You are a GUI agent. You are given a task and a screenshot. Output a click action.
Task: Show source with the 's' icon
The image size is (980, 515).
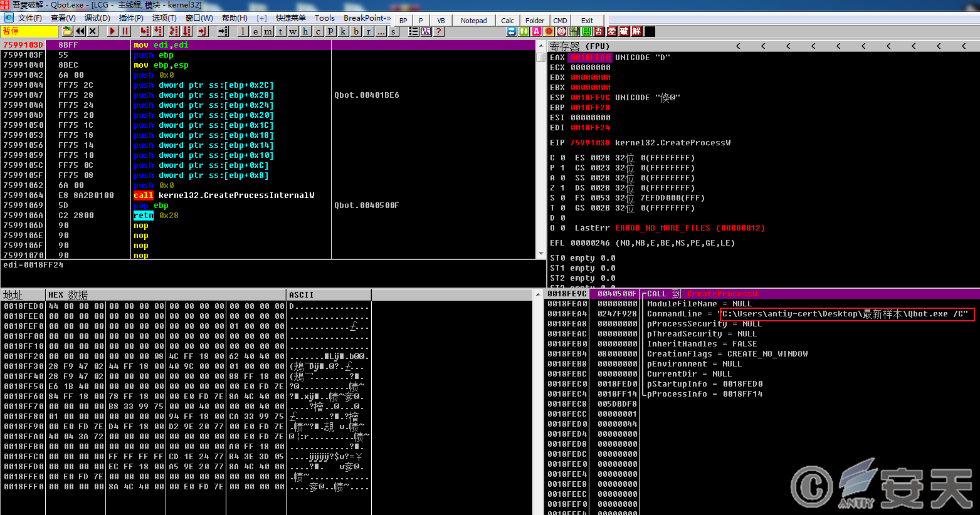(394, 31)
